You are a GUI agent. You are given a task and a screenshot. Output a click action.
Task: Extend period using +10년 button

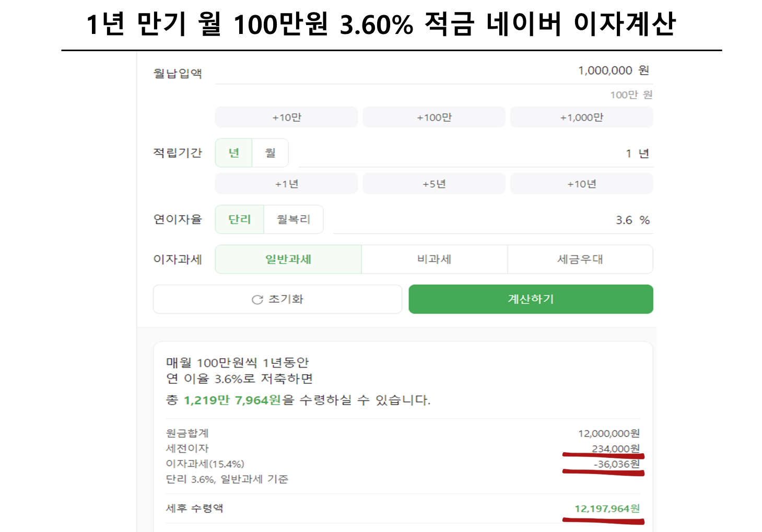[581, 183]
